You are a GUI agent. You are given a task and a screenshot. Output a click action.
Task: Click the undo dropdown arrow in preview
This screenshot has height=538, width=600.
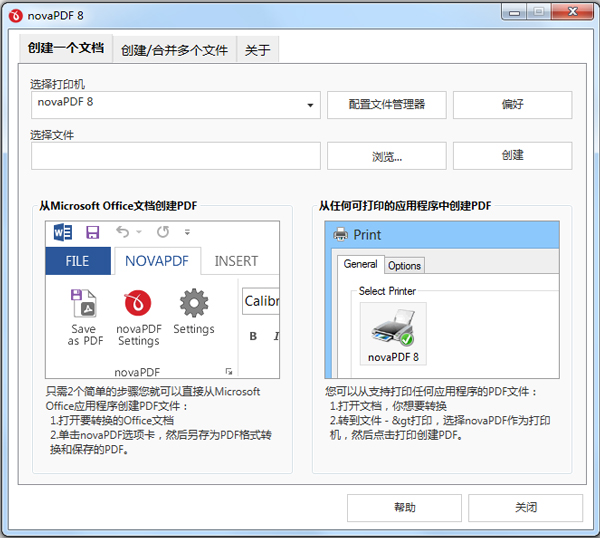point(139,232)
